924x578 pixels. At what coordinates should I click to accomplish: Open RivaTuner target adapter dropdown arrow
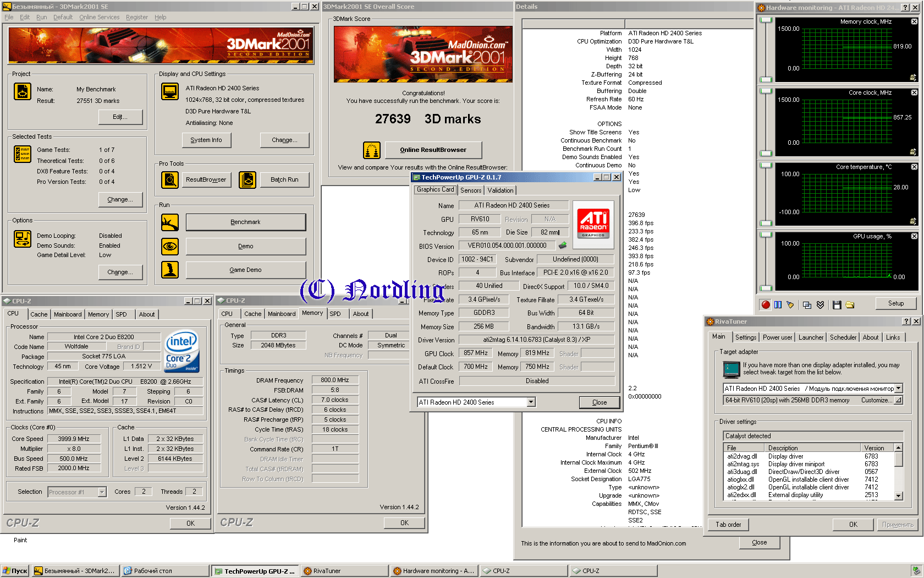click(898, 388)
